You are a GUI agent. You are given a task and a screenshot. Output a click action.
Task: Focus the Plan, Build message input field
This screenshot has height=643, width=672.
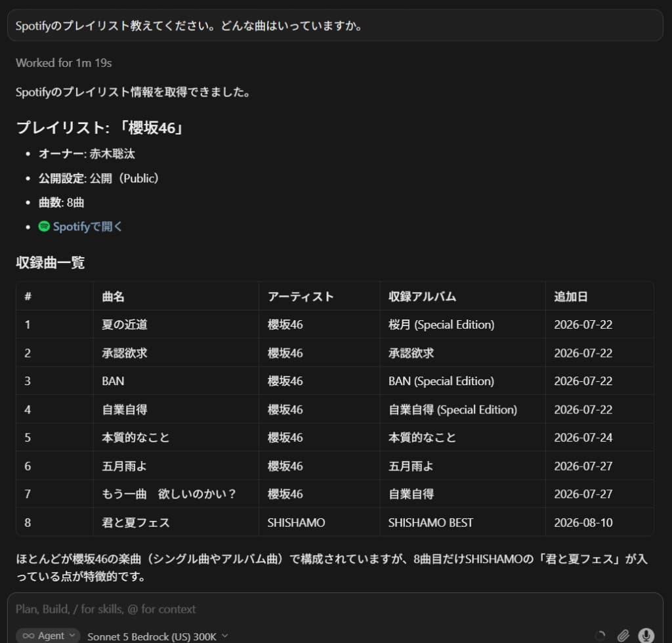(x=335, y=609)
